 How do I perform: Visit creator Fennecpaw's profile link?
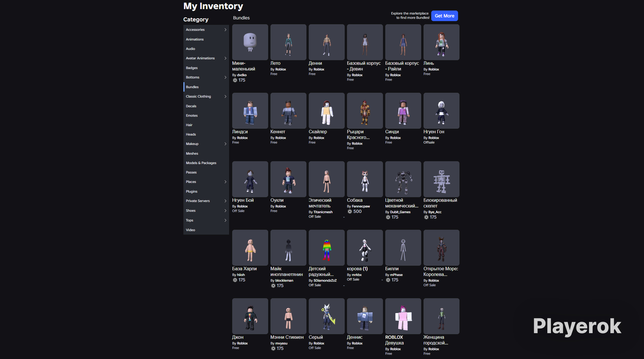point(361,206)
